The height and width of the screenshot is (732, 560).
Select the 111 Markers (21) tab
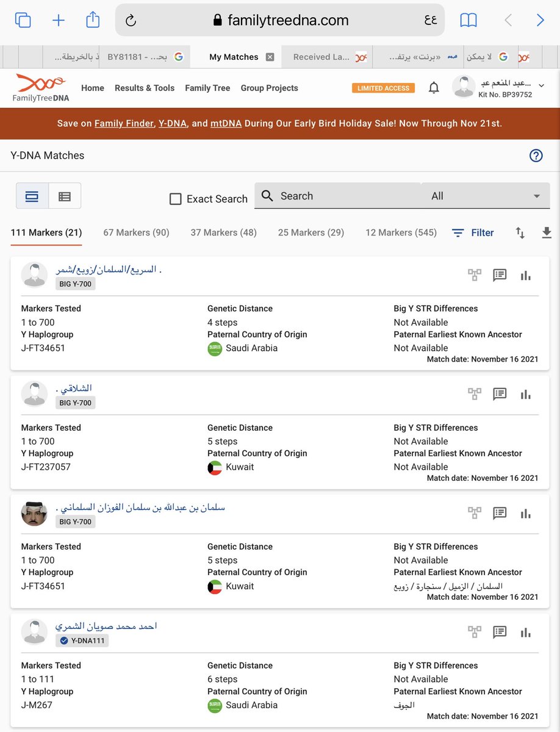pos(46,232)
